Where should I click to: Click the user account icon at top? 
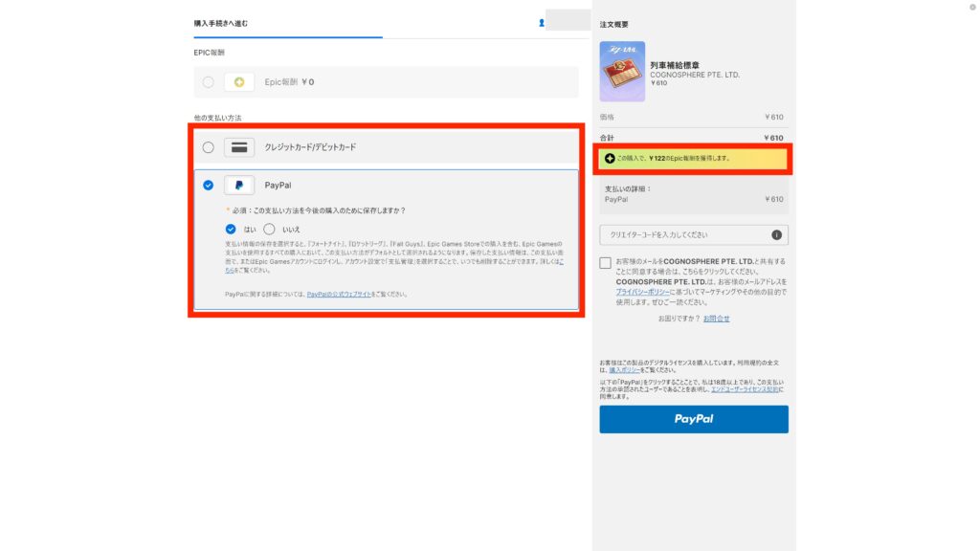542,23
